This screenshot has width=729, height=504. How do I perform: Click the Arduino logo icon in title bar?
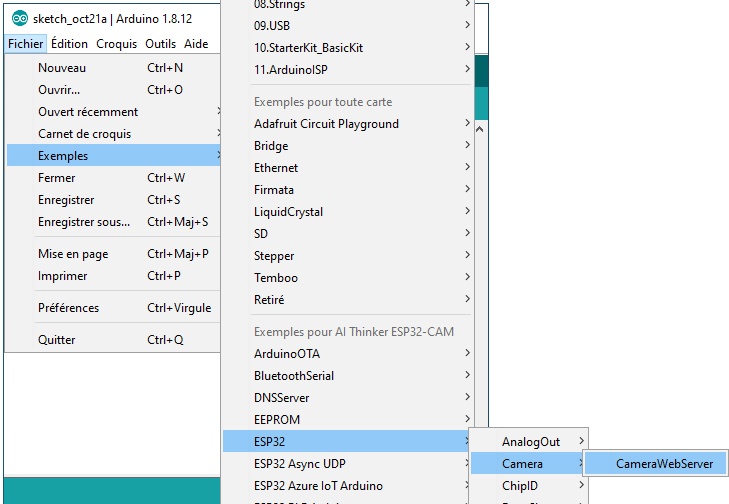coord(20,19)
